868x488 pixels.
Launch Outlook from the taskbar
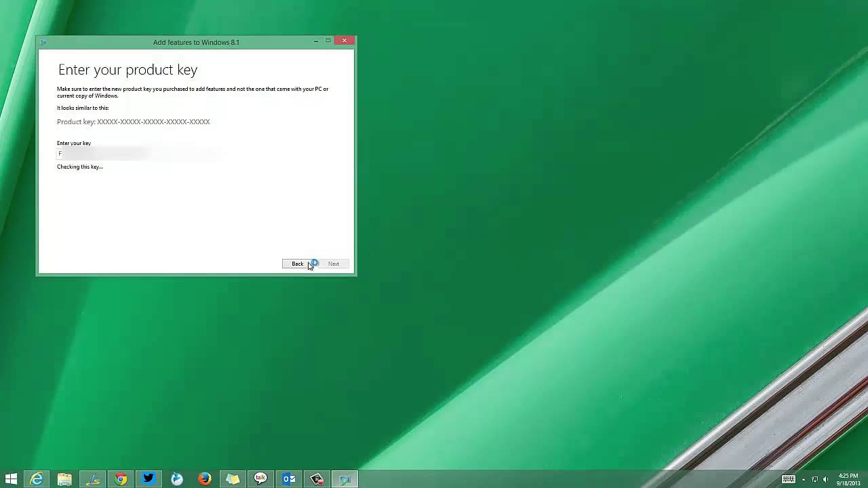click(x=289, y=479)
